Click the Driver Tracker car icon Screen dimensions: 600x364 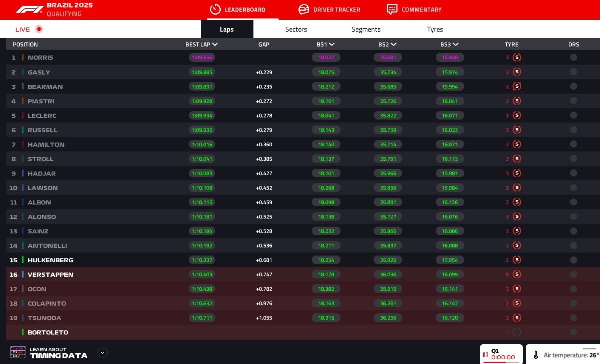pyautogui.click(x=303, y=9)
